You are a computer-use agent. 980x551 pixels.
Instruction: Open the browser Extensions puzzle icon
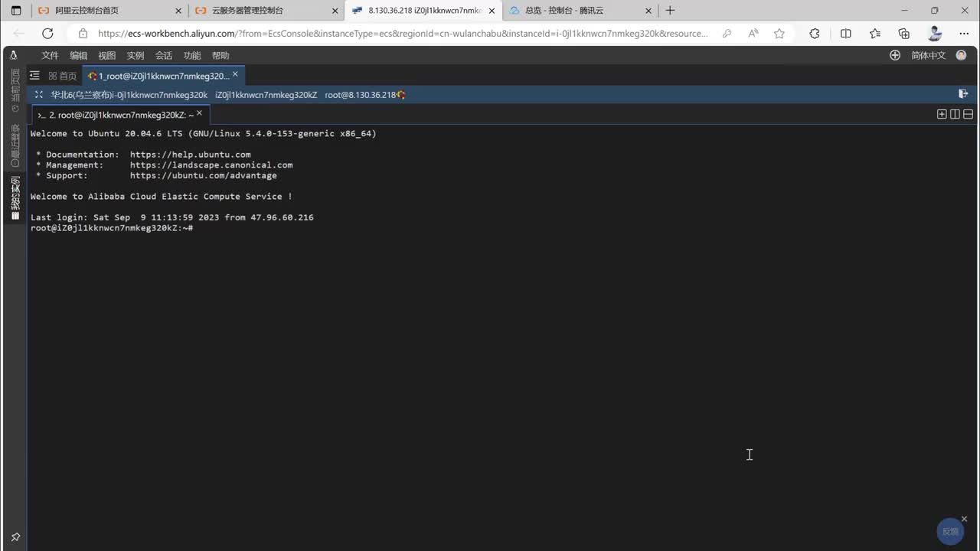815,34
